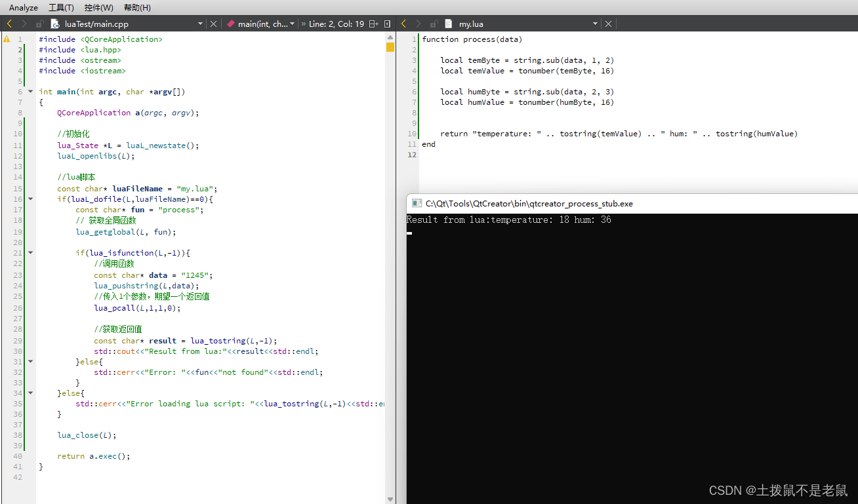The height and width of the screenshot is (504, 858).
Task: Go back in main.cpp editor history
Action: pyautogui.click(x=9, y=24)
